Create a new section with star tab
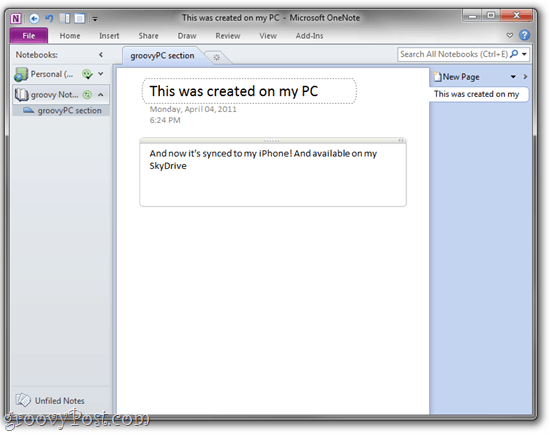550x436 pixels. (216, 58)
